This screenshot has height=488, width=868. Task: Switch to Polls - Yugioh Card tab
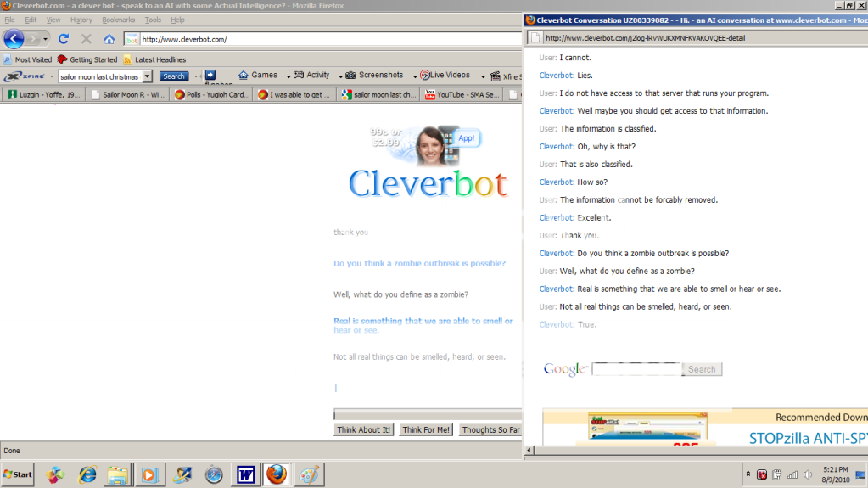pos(211,95)
